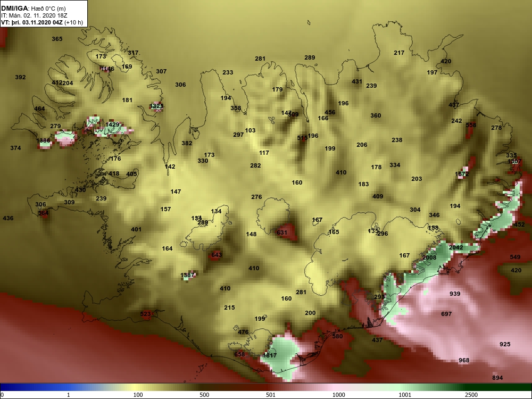Click the map value 939
The height and width of the screenshot is (399, 532).
455,294
